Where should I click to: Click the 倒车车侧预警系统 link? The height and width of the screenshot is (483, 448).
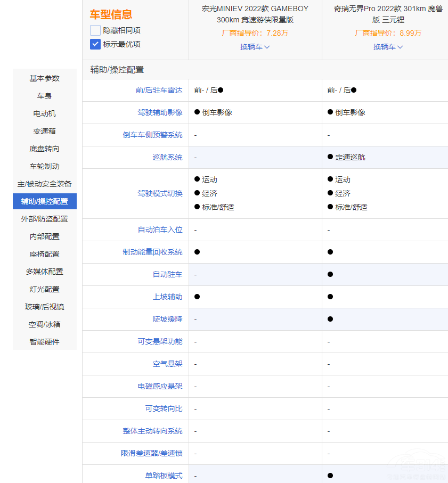tap(152, 135)
